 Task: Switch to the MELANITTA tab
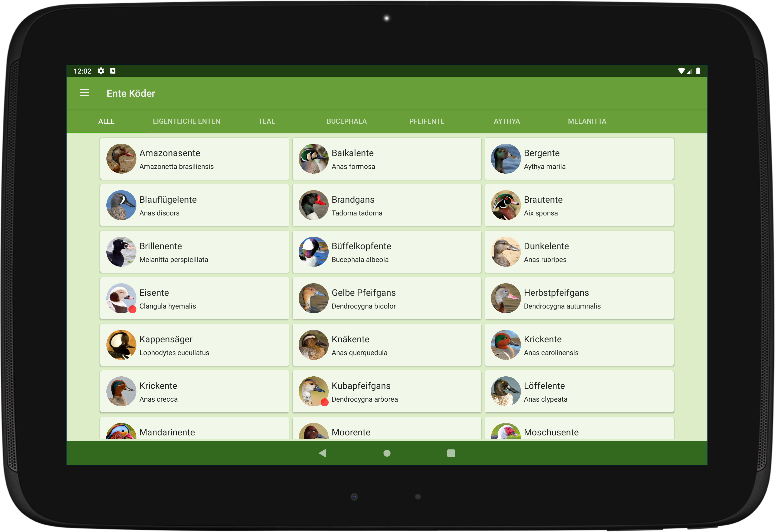587,121
